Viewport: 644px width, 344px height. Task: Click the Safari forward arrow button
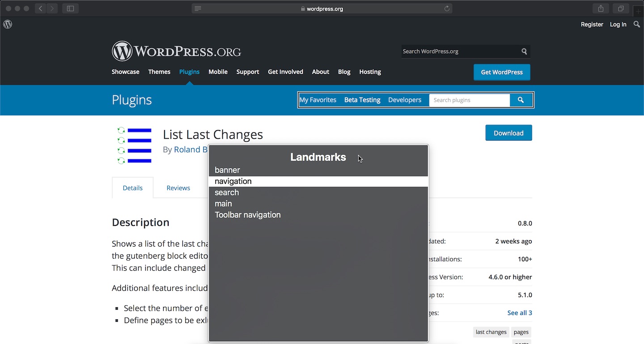[x=52, y=8]
